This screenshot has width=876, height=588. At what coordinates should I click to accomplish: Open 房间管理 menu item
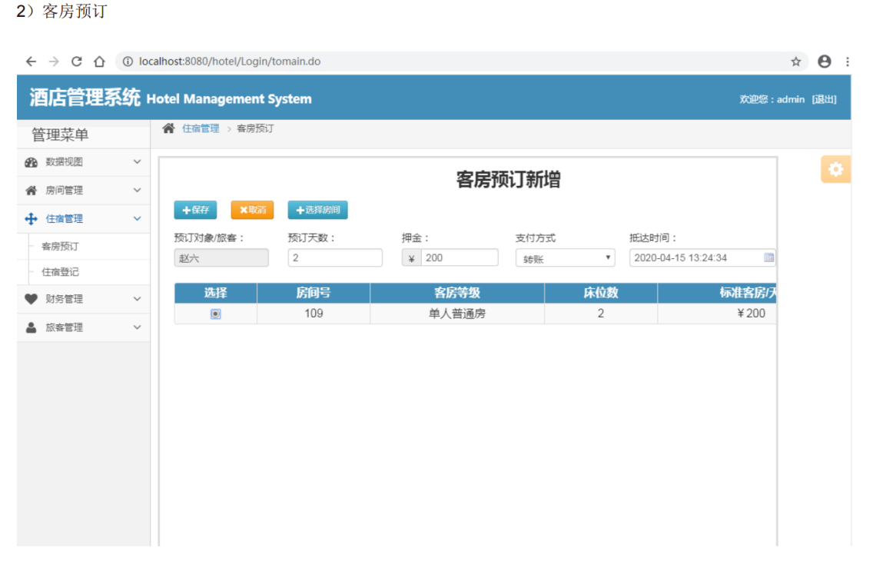coord(83,191)
